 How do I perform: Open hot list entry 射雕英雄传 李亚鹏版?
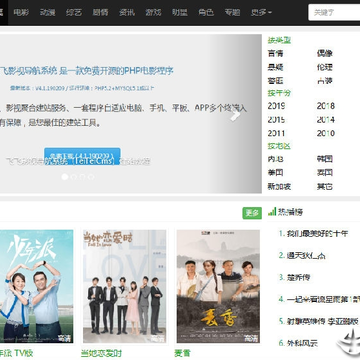coord(323,321)
